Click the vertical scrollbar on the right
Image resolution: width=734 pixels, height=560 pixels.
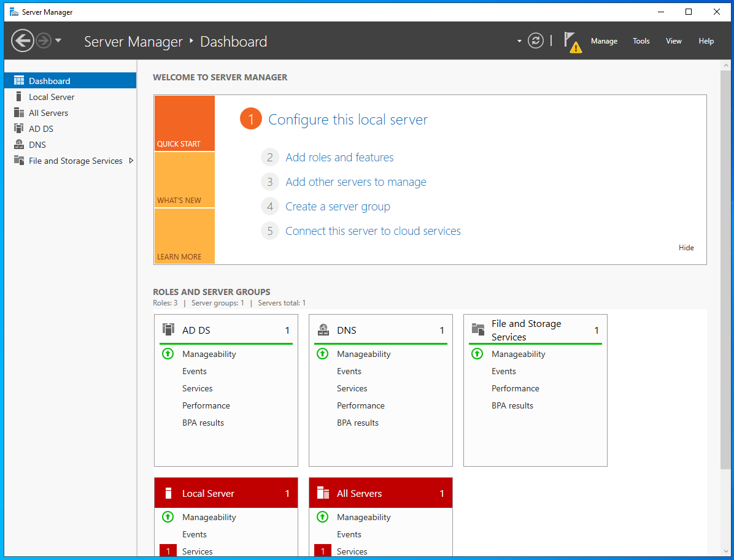(725, 270)
